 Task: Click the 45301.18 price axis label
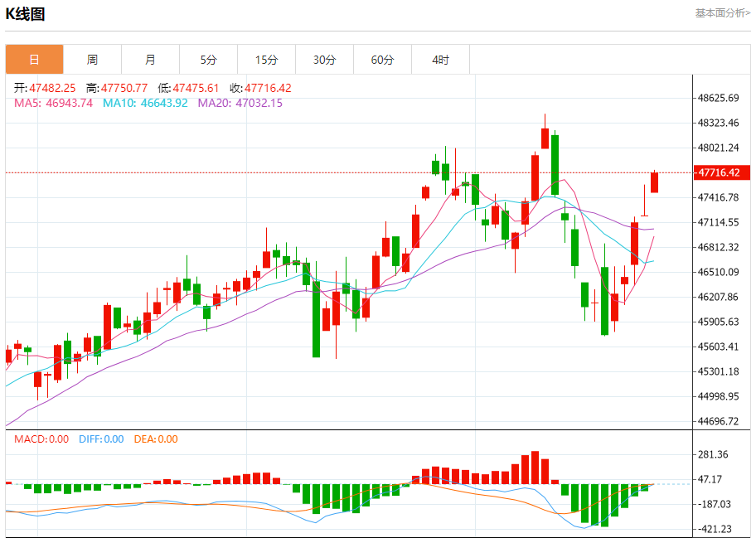(x=719, y=371)
